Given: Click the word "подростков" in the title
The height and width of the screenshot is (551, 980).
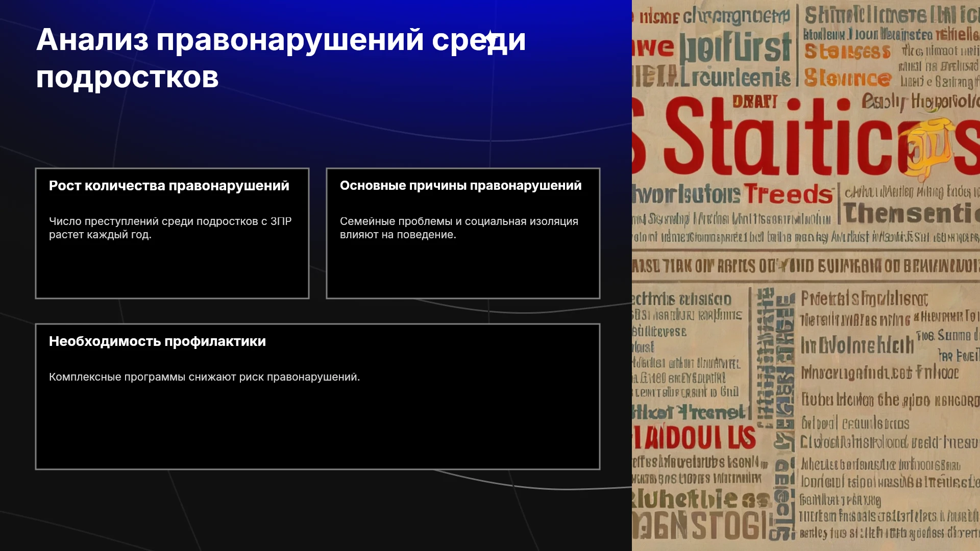Looking at the screenshot, I should (x=127, y=78).
